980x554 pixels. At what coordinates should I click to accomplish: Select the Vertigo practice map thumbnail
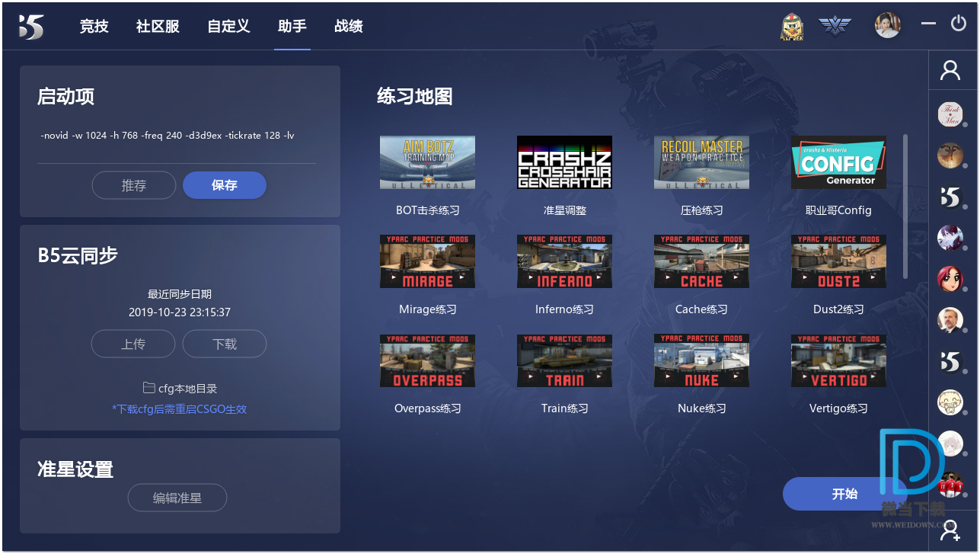(x=838, y=360)
